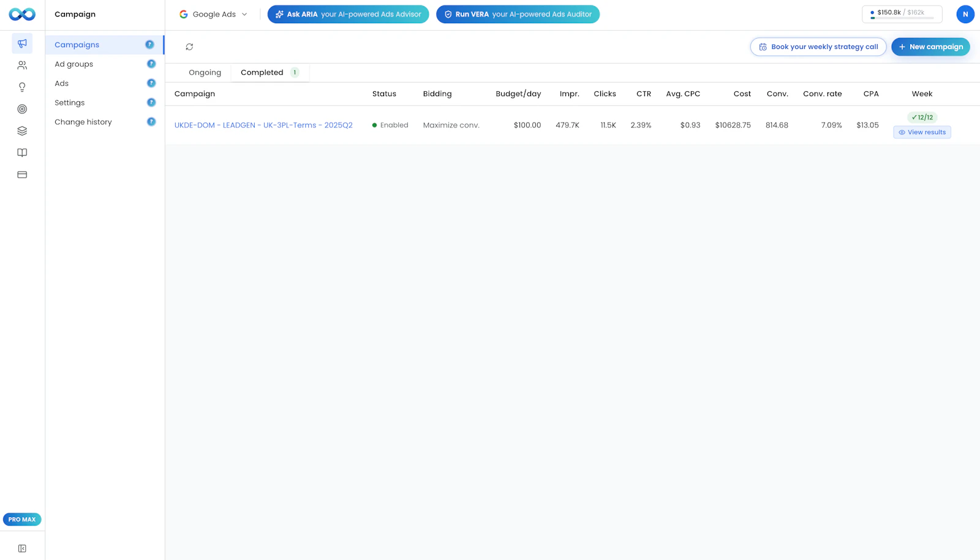Viewport: 980px width, 560px height.
Task: Click the 12/12 week progress badge
Action: (922, 117)
